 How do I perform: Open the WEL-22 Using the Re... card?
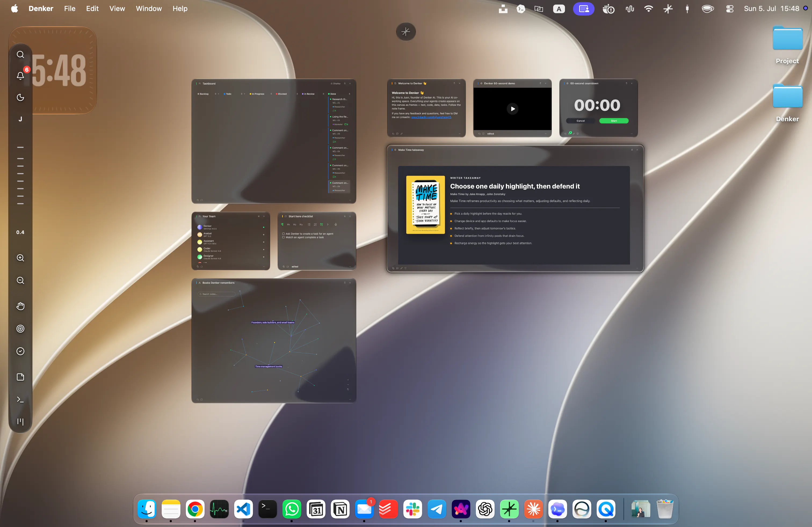[x=339, y=120]
